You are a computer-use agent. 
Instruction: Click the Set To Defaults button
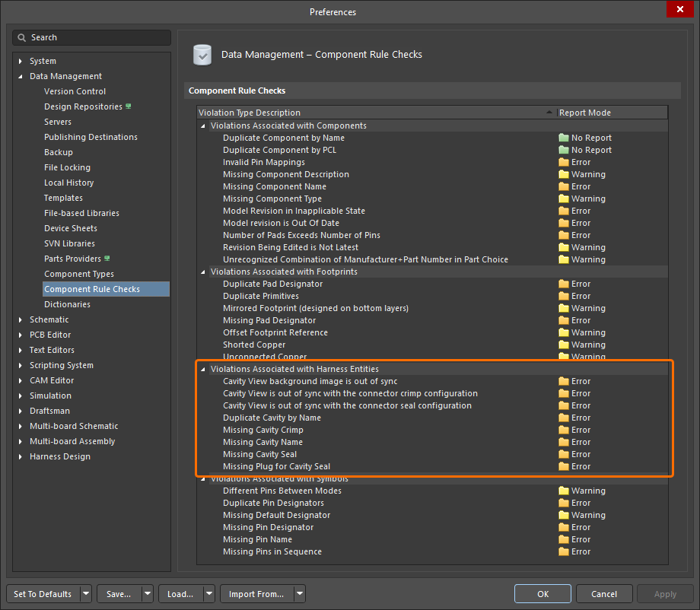tap(43, 594)
